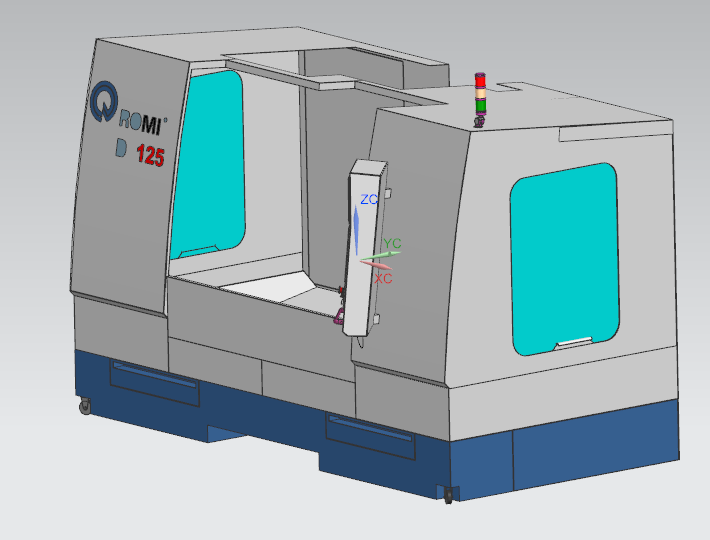Click the blue ZC axis arrow

coord(356,230)
